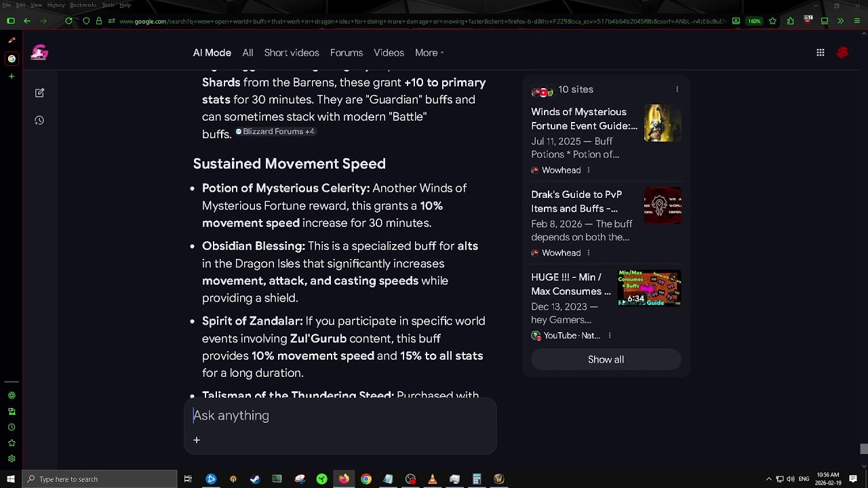View site security lock information
The height and width of the screenshot is (488, 868).
click(99, 21)
